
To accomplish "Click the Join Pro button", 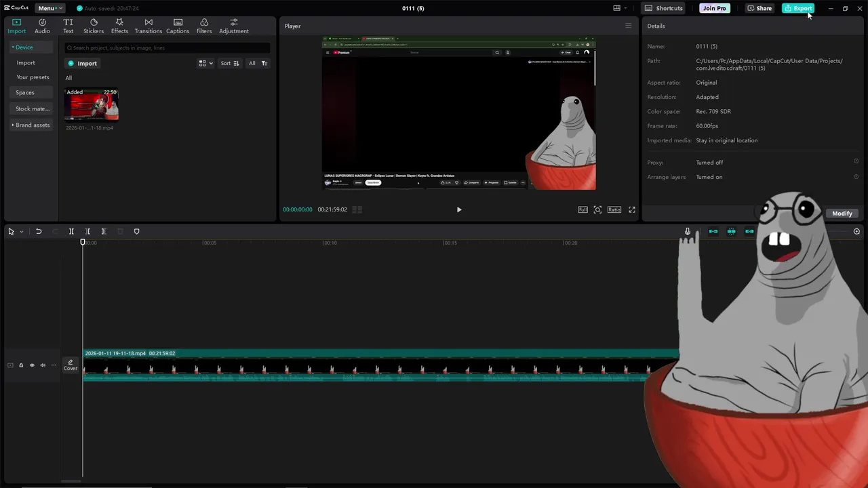I will pos(714,8).
